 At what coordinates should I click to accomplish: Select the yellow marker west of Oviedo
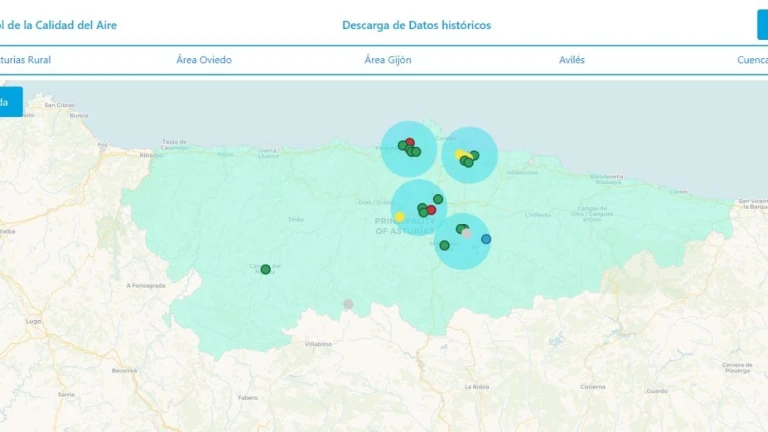(400, 217)
